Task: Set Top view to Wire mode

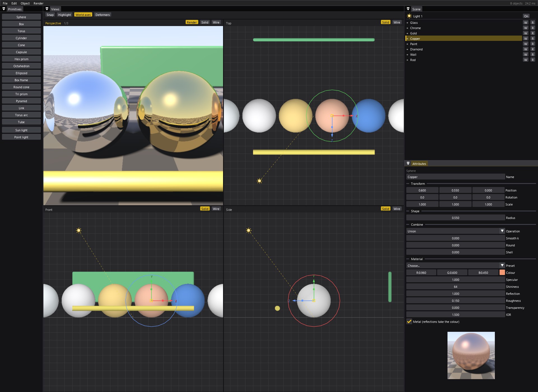Action: pos(397,22)
